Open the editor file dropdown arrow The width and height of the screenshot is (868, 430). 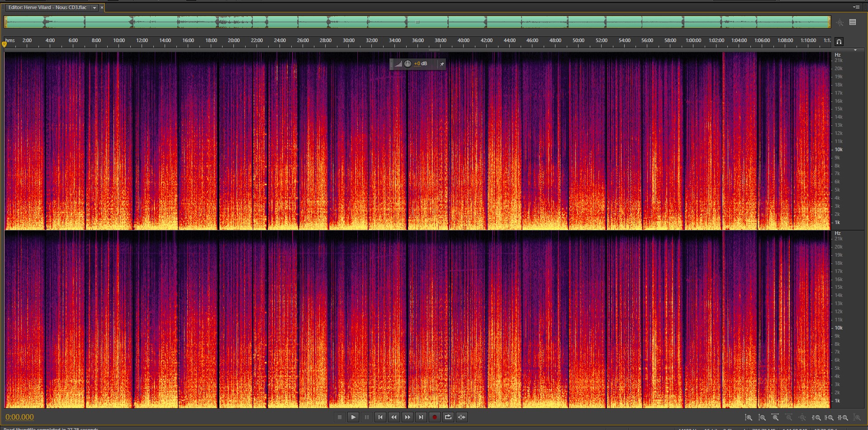94,8
